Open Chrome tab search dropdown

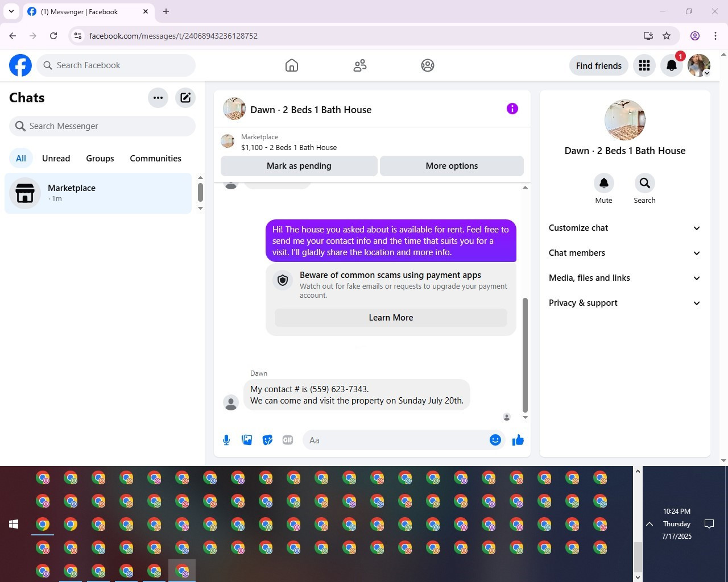11,11
